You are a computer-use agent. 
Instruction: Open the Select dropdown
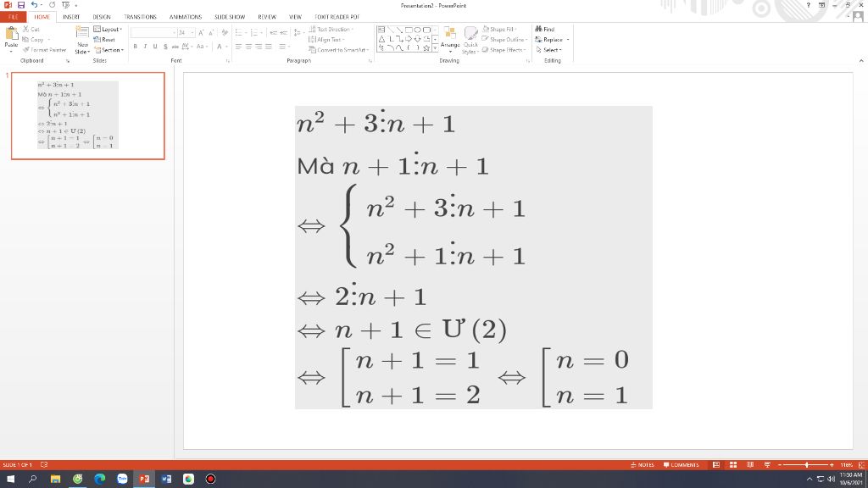(x=548, y=50)
